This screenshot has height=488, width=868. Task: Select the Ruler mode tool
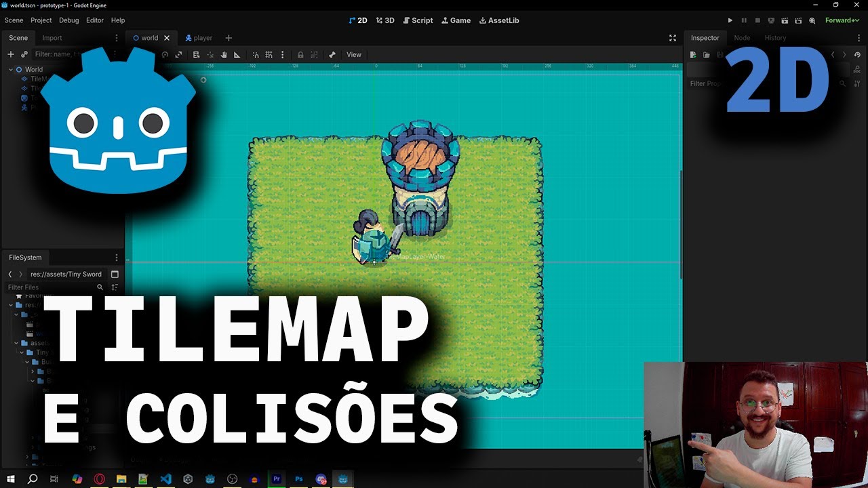coord(237,55)
